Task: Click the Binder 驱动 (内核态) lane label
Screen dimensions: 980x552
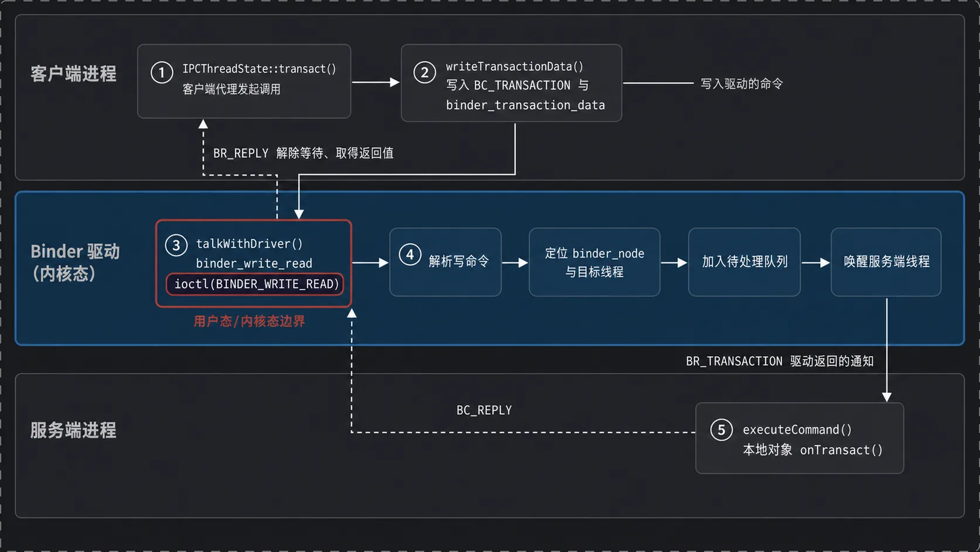Action: pyautogui.click(x=75, y=262)
